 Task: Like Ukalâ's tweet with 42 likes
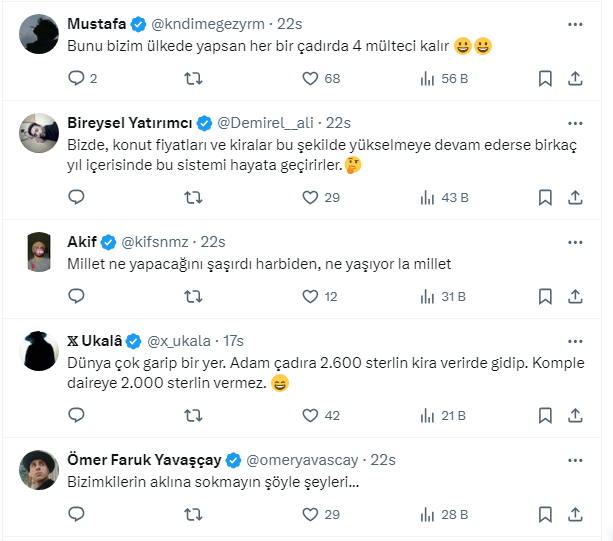pos(310,415)
